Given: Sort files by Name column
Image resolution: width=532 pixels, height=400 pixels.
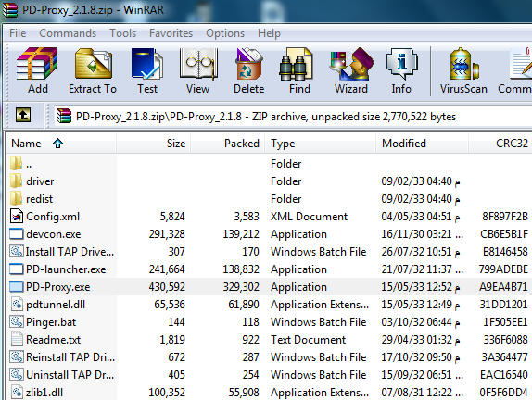Looking at the screenshot, I should coord(61,144).
